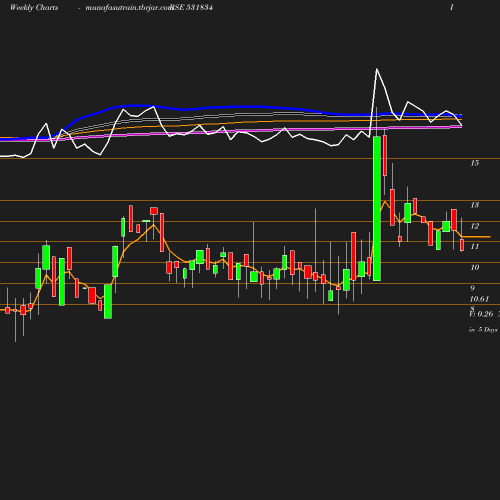Click the price axis label "9"

472,288
